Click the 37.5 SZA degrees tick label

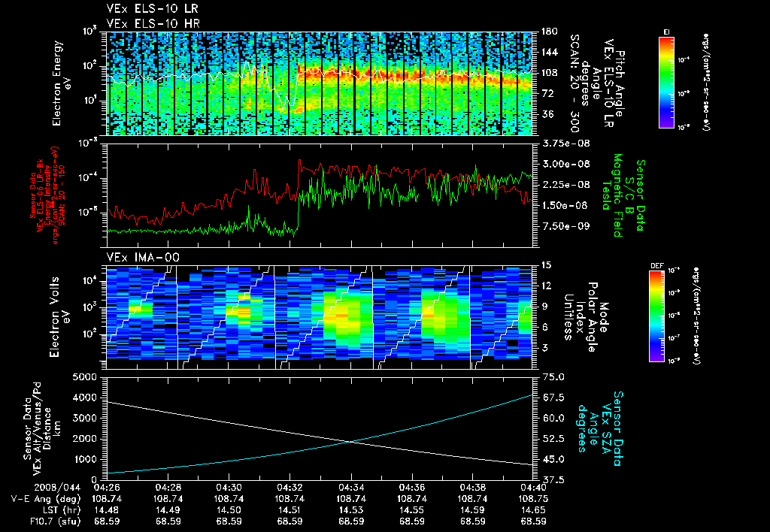pos(553,480)
